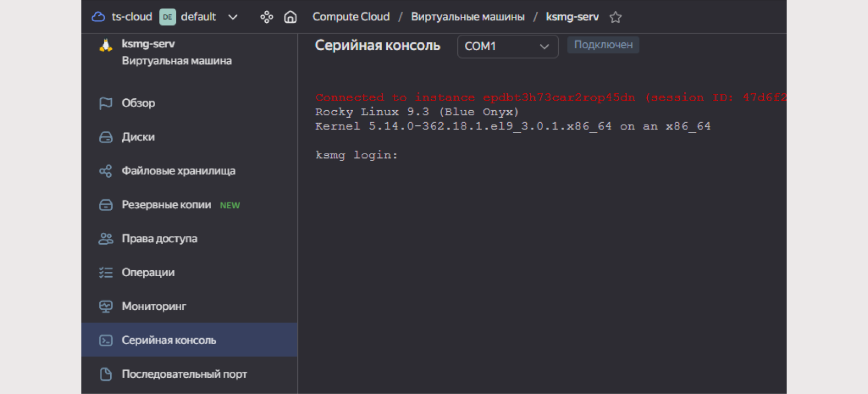Viewport: 868px width, 394px height.
Task: Go to the home icon
Action: 290,17
